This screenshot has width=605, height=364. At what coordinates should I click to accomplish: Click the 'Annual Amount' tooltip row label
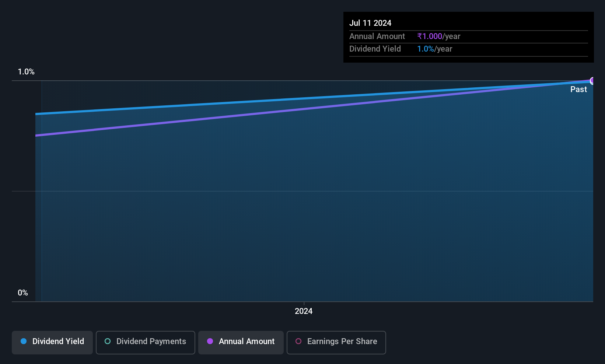377,36
